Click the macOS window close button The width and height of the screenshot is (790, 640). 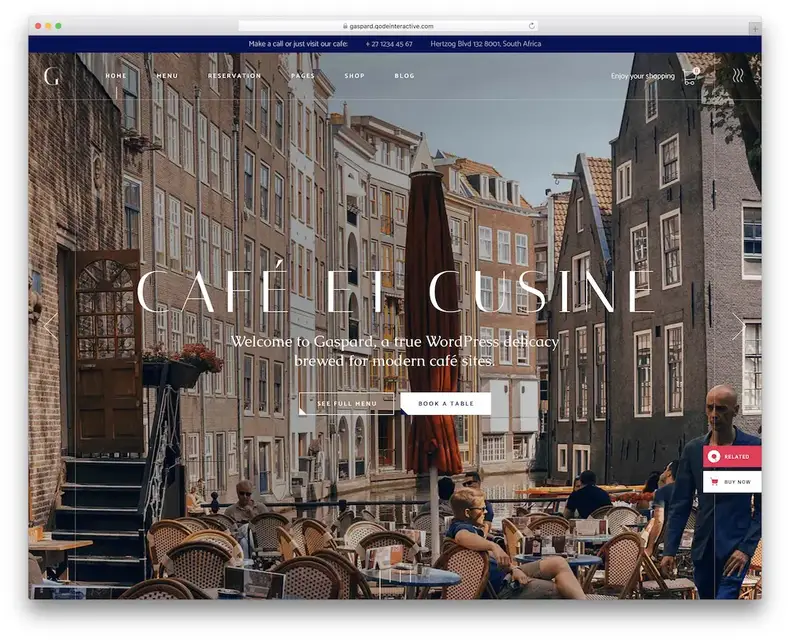click(38, 26)
